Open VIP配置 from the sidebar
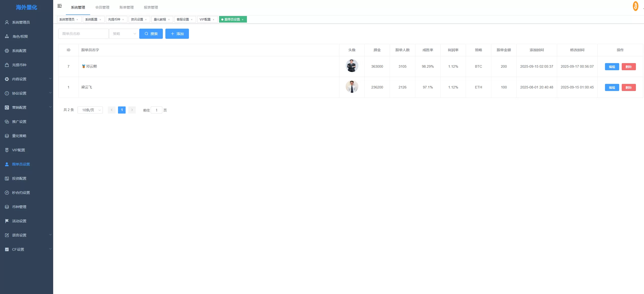This screenshot has width=644, height=294. [18, 150]
